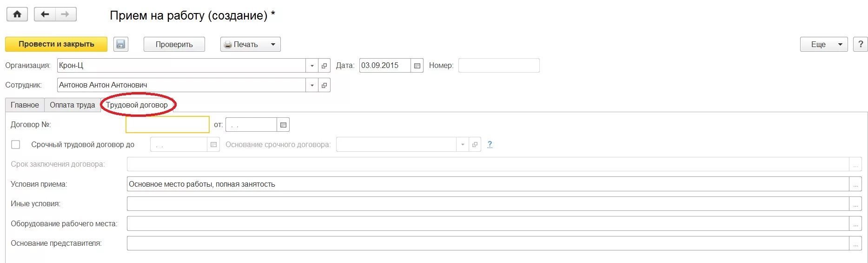The image size is (868, 263).
Task: Open calendar for the contract "от" date
Action: pos(283,125)
